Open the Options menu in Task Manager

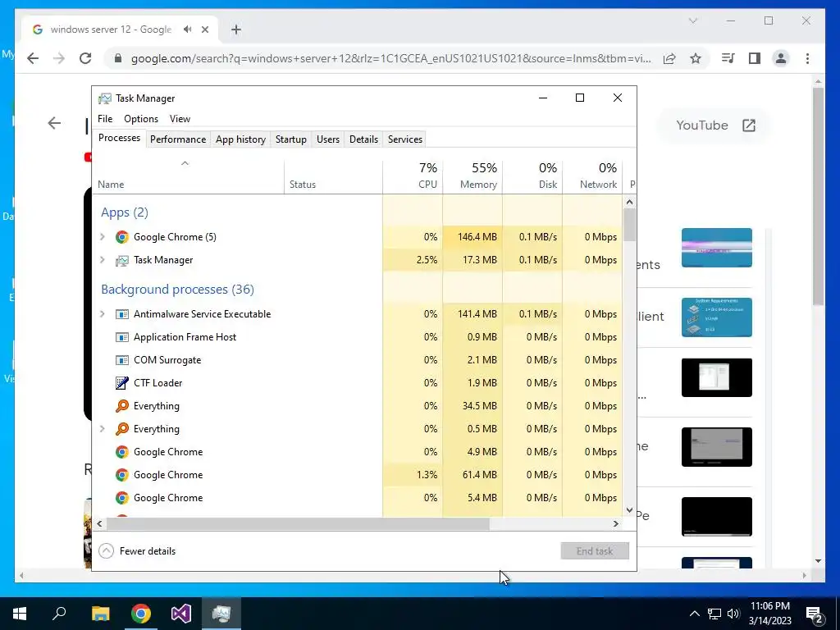pyautogui.click(x=141, y=119)
